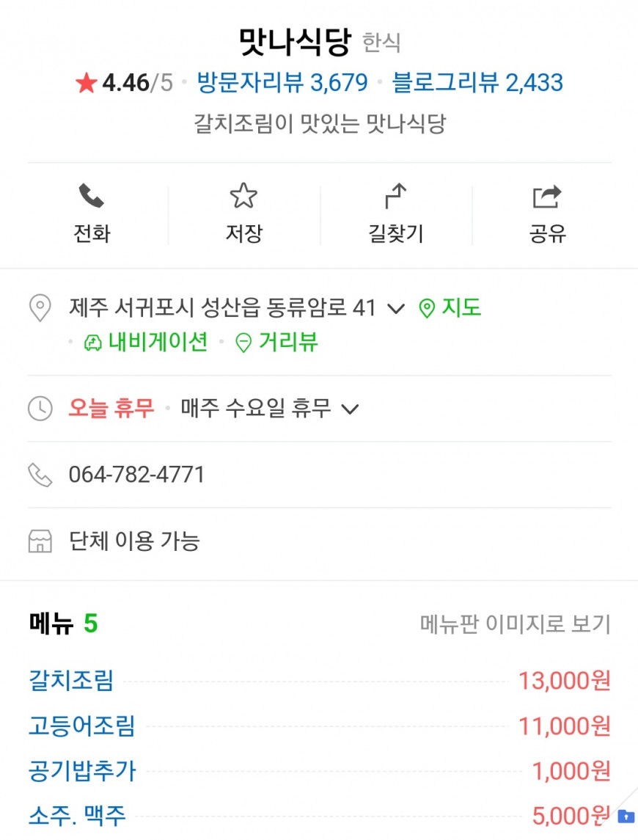
Task: Share the restaurant using 공유 icon
Action: coord(547,196)
